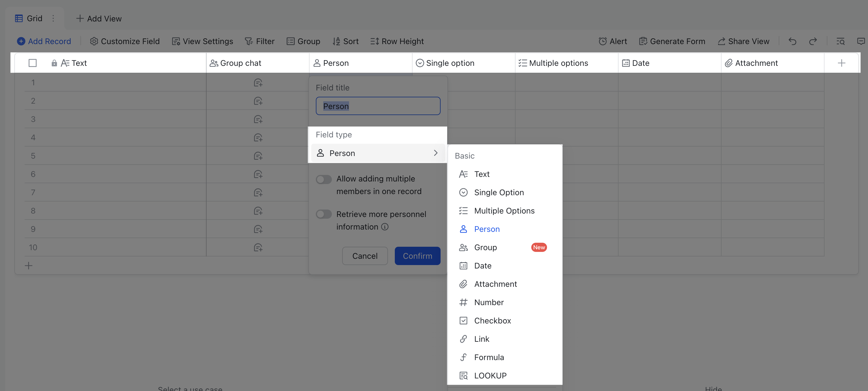The width and height of the screenshot is (868, 391).
Task: Click the Person field title input
Action: [x=378, y=106]
